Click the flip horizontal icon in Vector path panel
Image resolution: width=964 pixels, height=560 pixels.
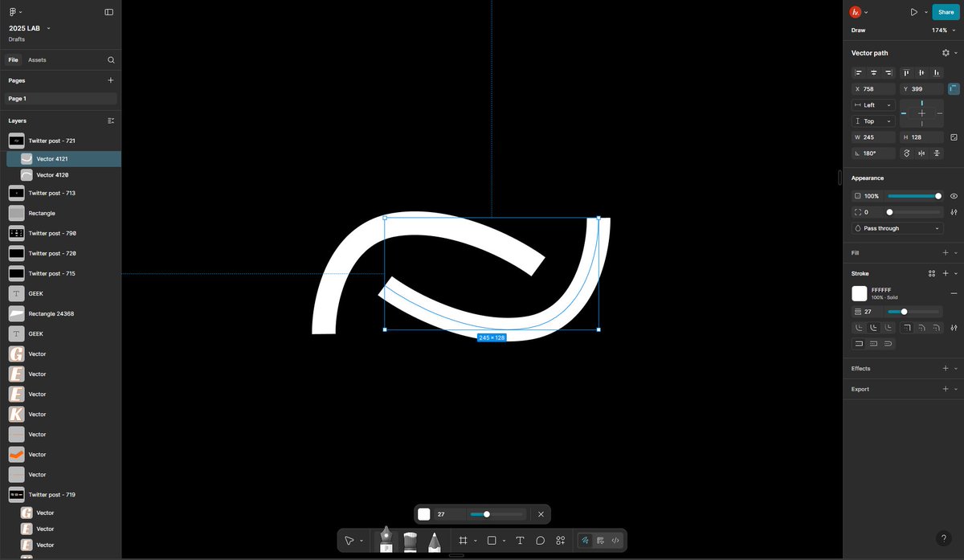click(x=921, y=153)
